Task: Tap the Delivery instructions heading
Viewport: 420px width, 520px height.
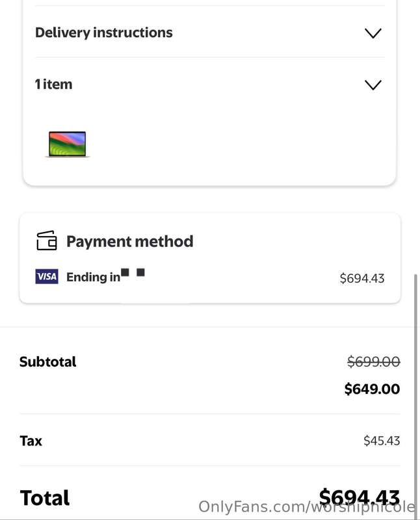Action: click(x=104, y=33)
